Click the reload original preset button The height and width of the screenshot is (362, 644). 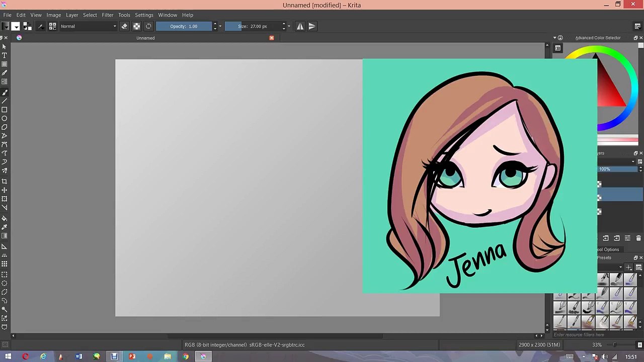coord(148,26)
